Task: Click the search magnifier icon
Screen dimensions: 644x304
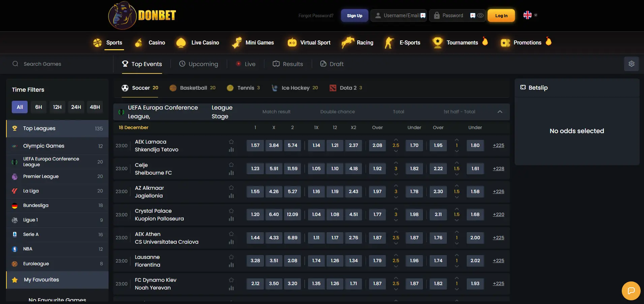Action: tap(15, 64)
